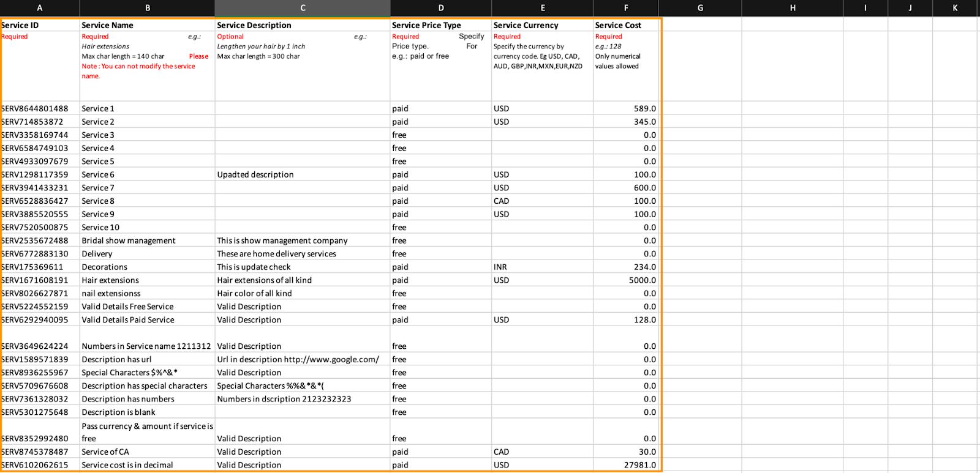Click 'Special Characters $%^&*' cell
The width and height of the screenshot is (980, 473).
pos(148,372)
